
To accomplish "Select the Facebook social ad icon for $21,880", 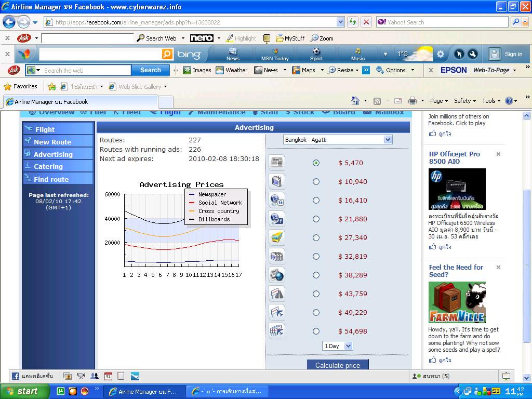I will (x=277, y=219).
